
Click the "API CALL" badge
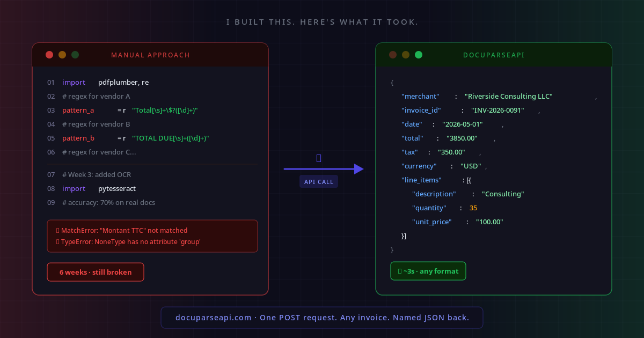(x=319, y=182)
